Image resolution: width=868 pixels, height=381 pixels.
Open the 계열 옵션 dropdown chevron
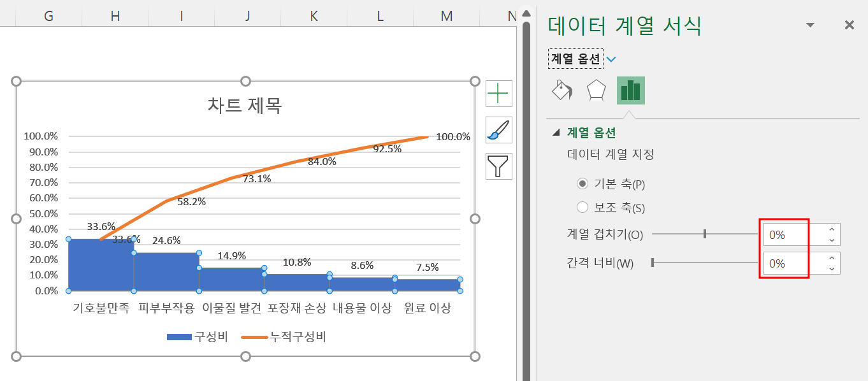[611, 58]
